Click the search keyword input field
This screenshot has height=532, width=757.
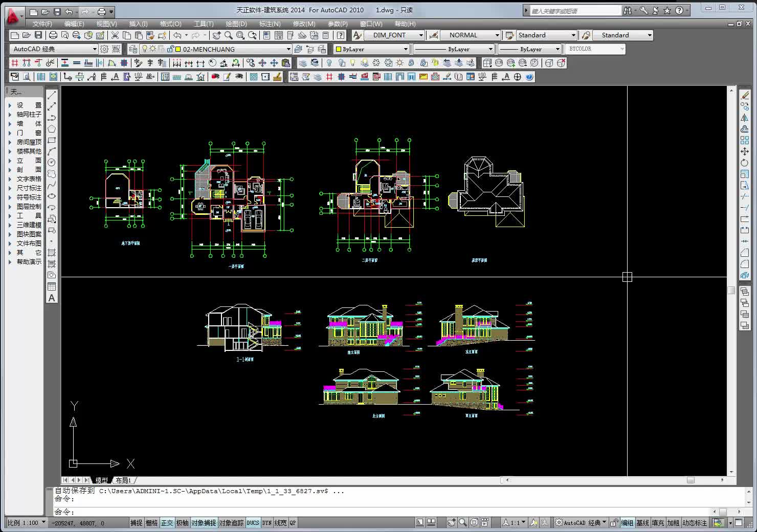click(x=575, y=10)
